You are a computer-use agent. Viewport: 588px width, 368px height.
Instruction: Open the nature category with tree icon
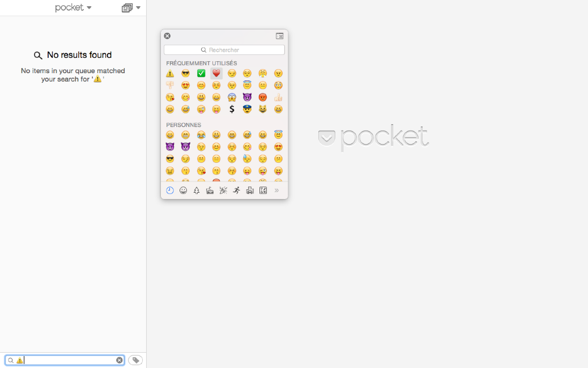(197, 191)
